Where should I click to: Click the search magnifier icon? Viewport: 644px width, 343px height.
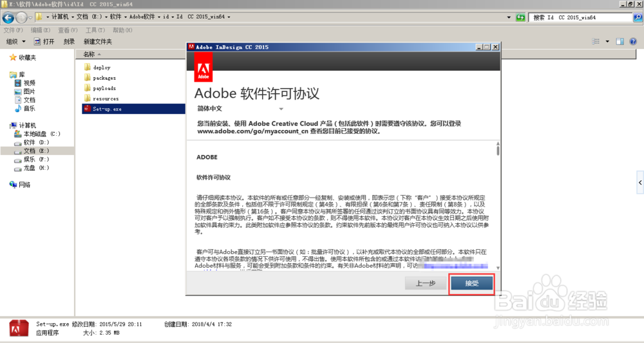[638, 17]
